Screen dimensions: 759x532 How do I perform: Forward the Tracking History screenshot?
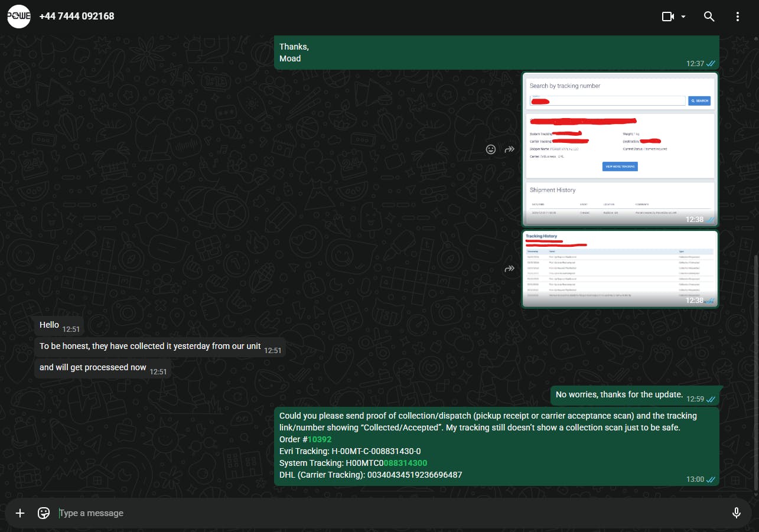pos(509,269)
